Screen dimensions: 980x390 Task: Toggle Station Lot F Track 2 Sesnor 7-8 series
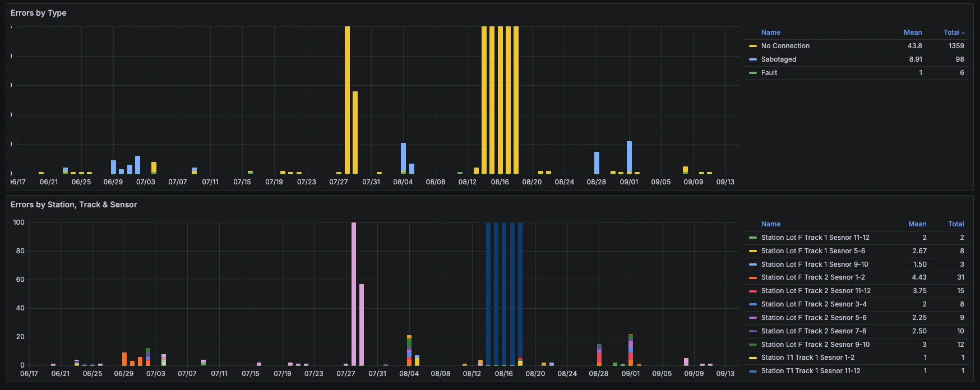pos(813,331)
